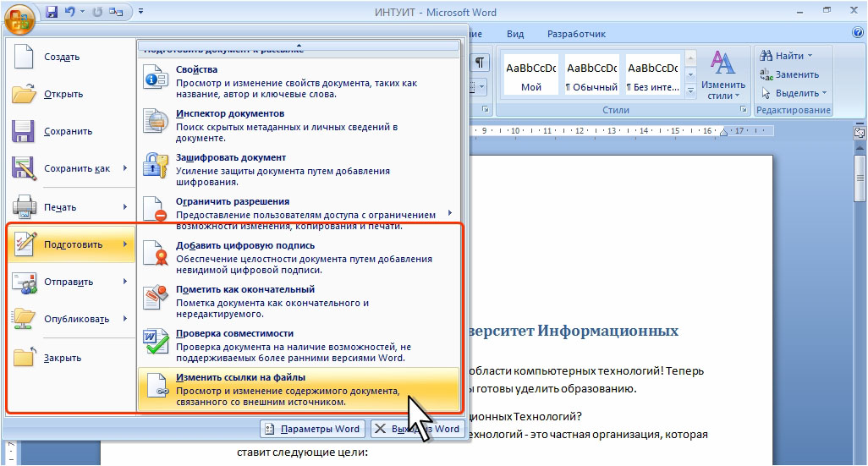Image resolution: width=868 pixels, height=466 pixels.
Task: Click the Закрыть folder icon
Action: click(25, 357)
